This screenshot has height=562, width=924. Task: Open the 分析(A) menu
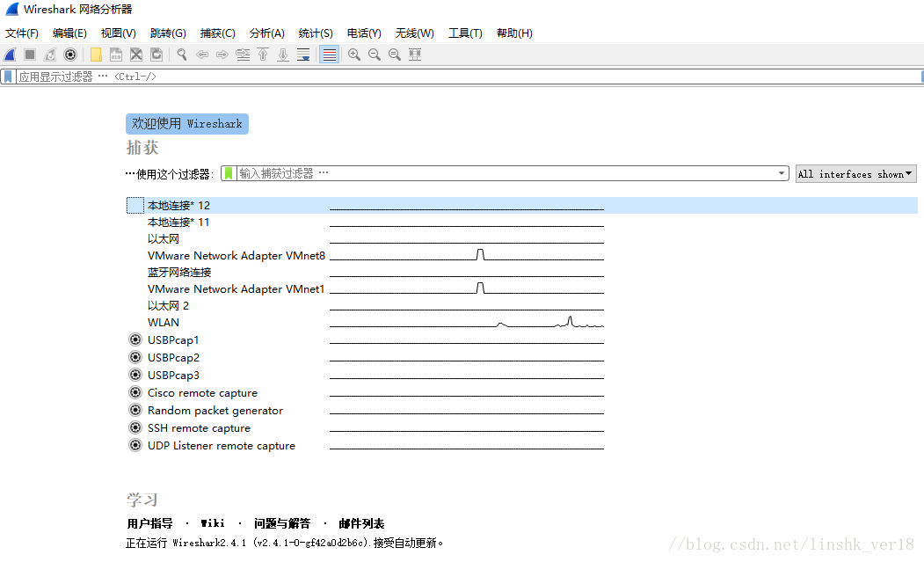pyautogui.click(x=267, y=33)
